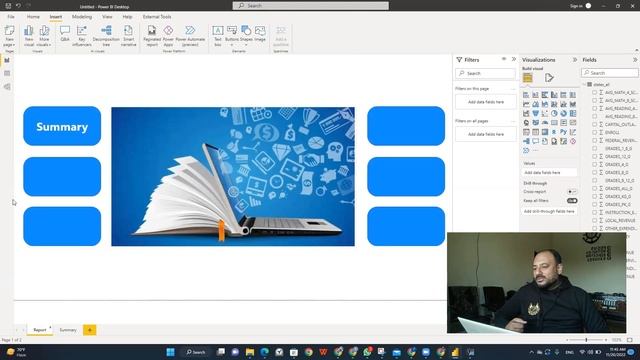Open the Format visual pane icon

549,78
